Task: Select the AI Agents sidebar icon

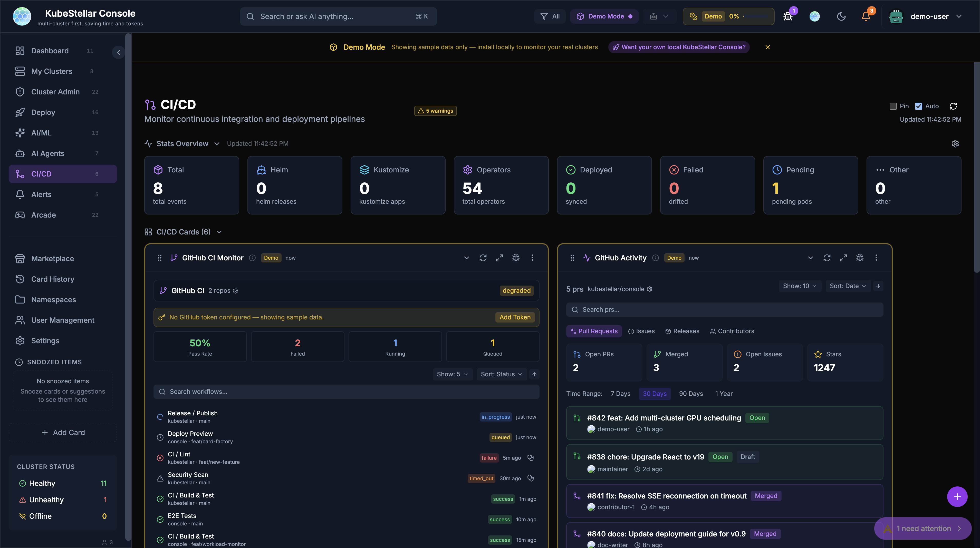Action: pyautogui.click(x=21, y=153)
